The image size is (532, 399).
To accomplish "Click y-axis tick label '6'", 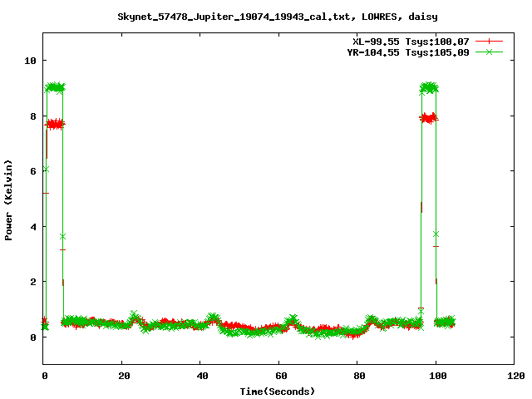I will pyautogui.click(x=33, y=171).
